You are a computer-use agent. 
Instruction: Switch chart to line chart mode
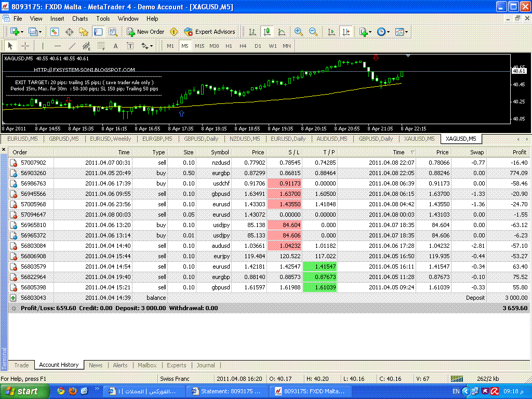(282, 32)
